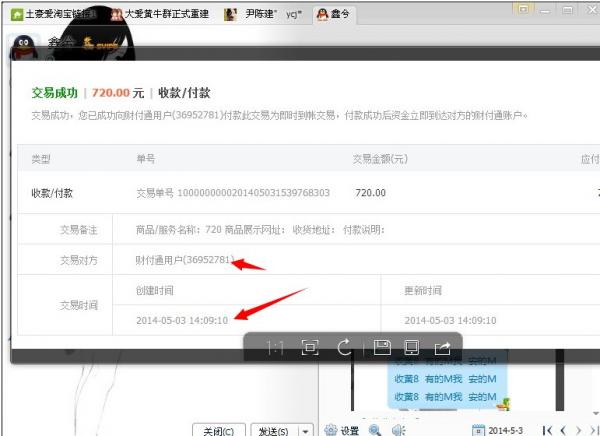The image size is (600, 436).
Task: Click the contact's penguin avatar
Action: [x=24, y=47]
